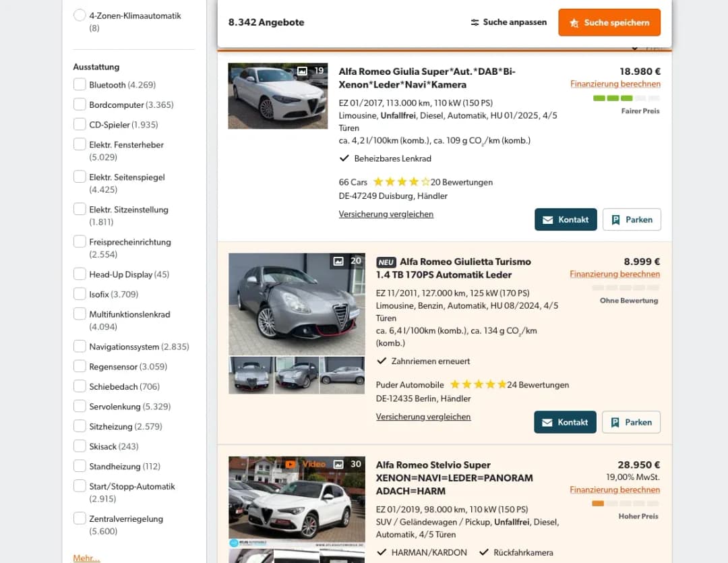Select the 4-Zonen-Klimaautomatik radio button
Screen dimensions: 728x563
(79, 16)
